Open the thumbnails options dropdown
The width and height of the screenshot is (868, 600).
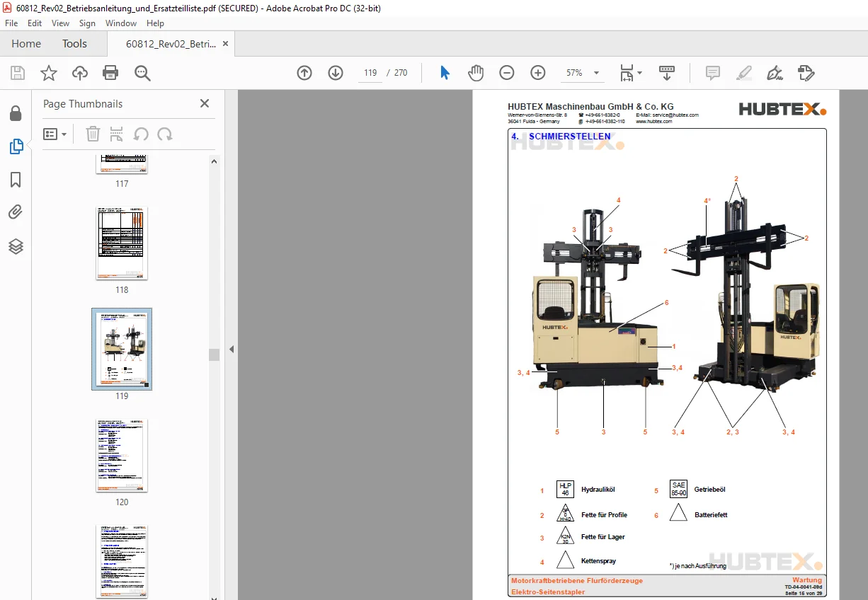click(55, 134)
